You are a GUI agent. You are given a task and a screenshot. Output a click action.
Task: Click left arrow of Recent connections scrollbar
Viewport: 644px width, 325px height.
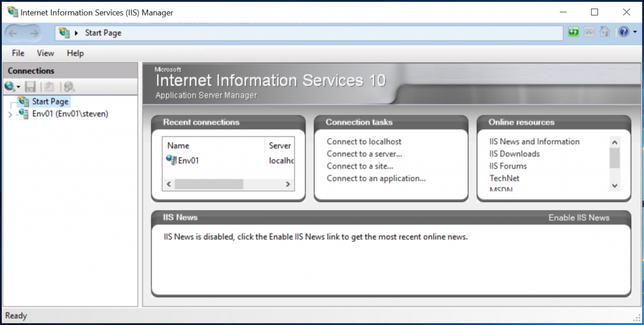169,184
